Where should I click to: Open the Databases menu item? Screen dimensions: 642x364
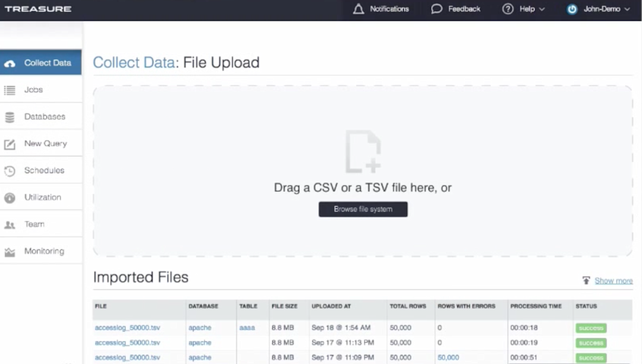coord(41,116)
